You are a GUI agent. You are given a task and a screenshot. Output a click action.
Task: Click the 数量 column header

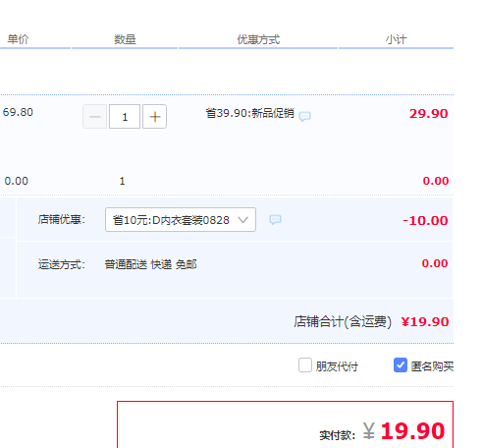click(125, 39)
